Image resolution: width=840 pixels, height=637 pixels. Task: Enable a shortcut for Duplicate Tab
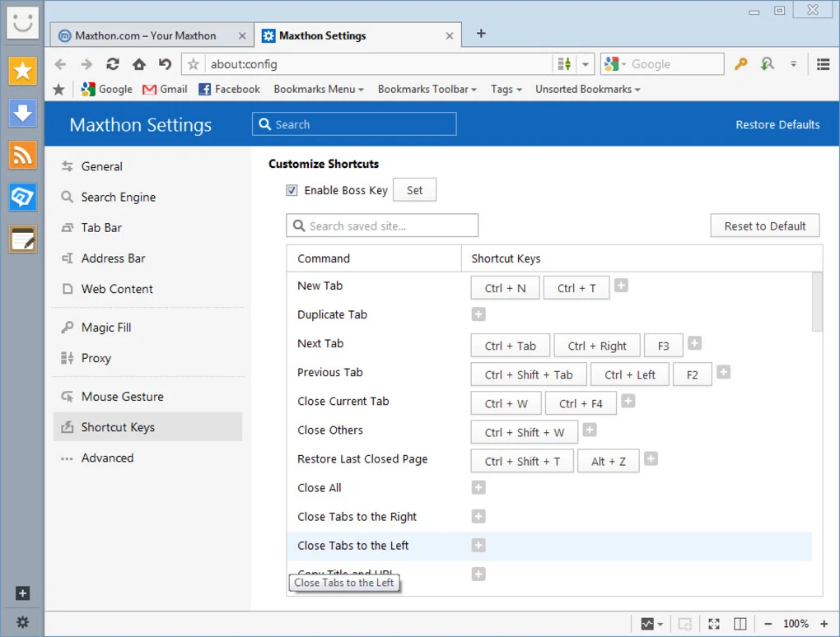[478, 314]
